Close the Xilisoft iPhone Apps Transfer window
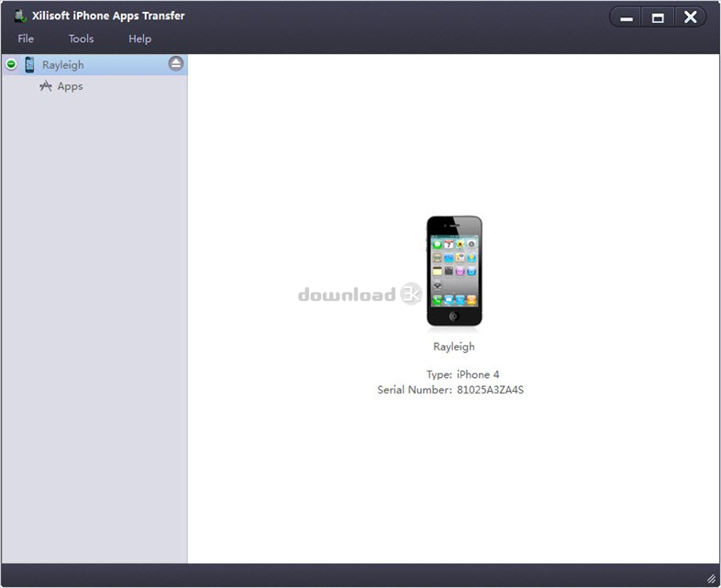The image size is (721, 588). click(690, 17)
